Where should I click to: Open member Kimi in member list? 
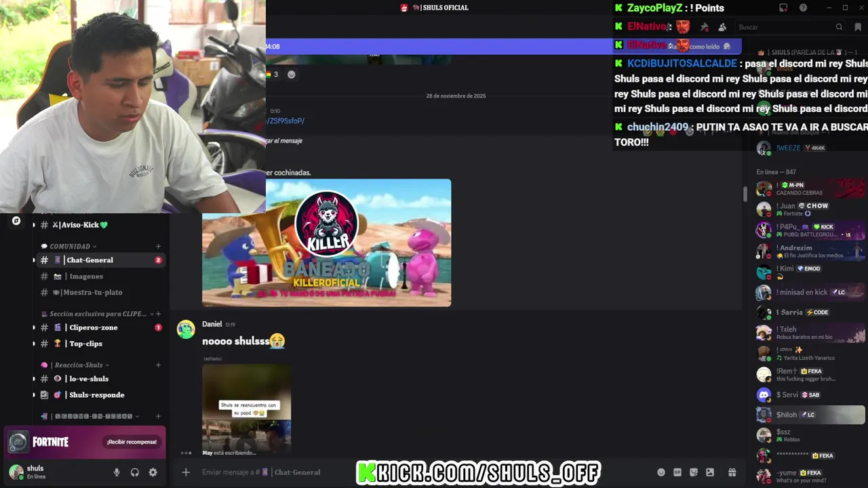[x=811, y=272]
